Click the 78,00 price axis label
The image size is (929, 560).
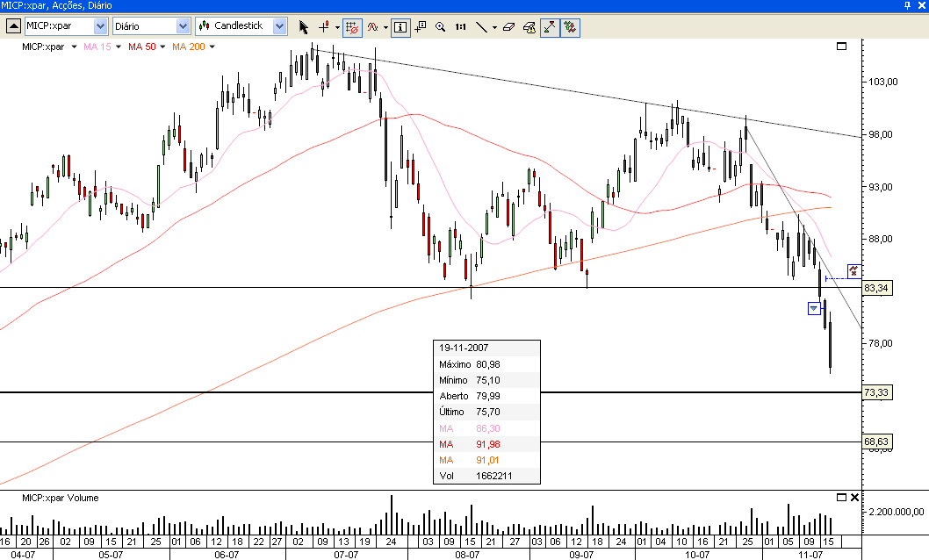(x=881, y=343)
